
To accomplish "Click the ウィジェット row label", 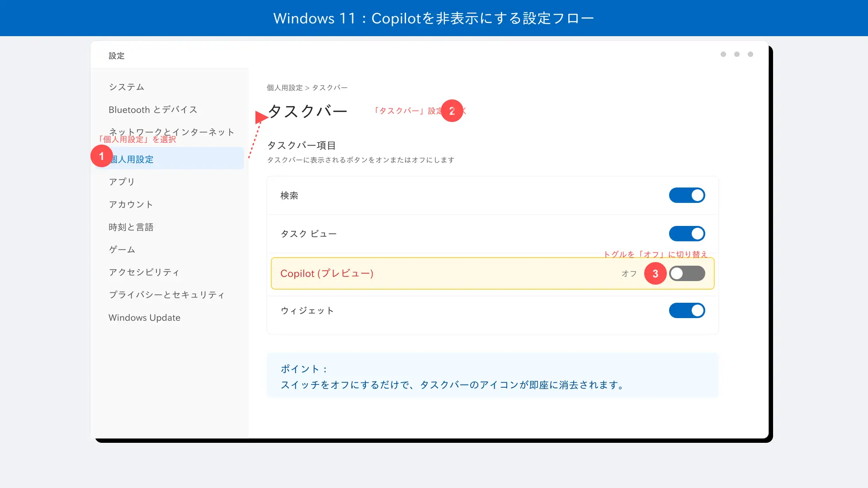I will [x=307, y=310].
